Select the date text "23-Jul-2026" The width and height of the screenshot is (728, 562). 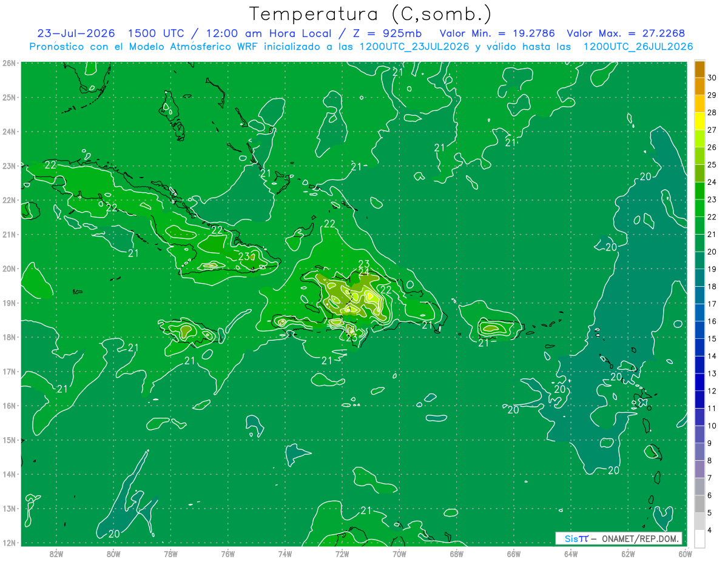click(76, 33)
